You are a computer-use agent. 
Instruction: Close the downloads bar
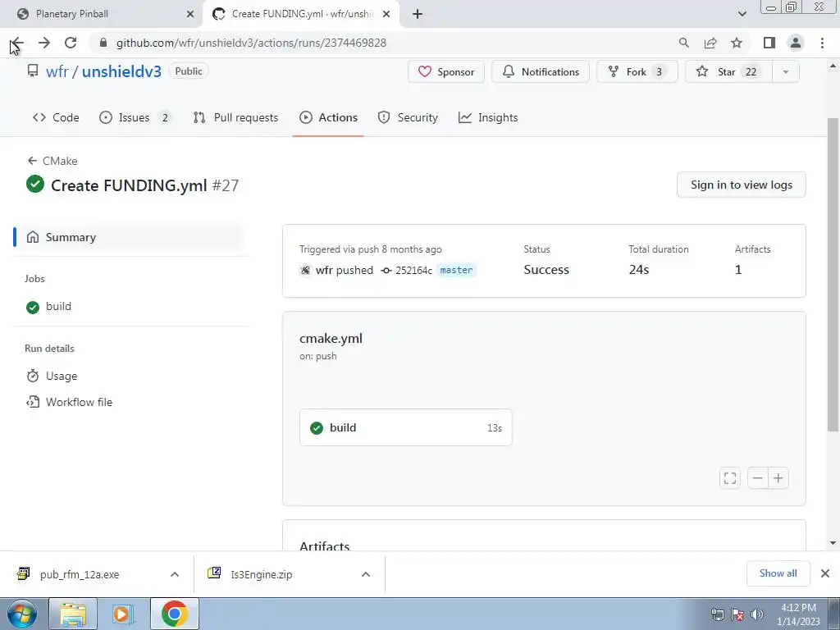pos(825,573)
